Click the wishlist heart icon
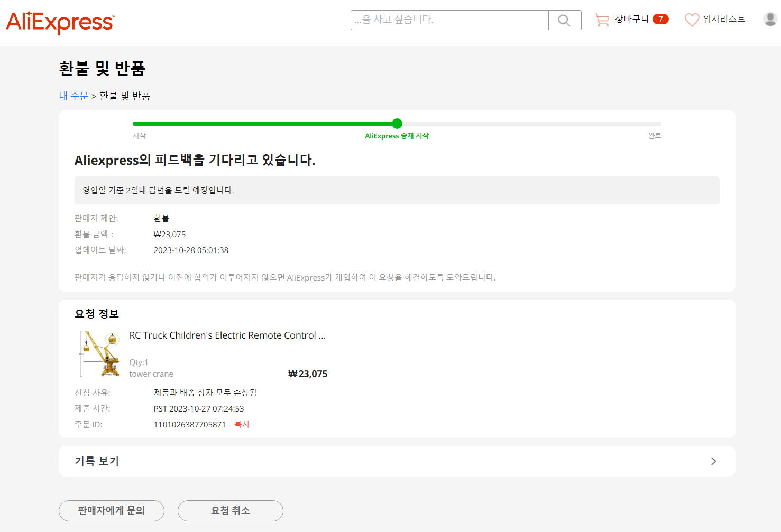The height and width of the screenshot is (532, 781). click(x=692, y=20)
